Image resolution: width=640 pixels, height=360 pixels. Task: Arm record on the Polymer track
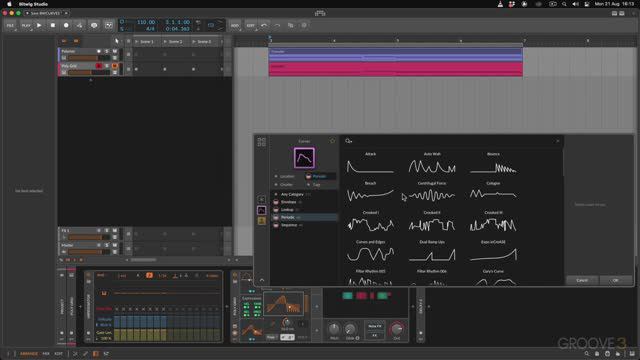pyautogui.click(x=99, y=51)
